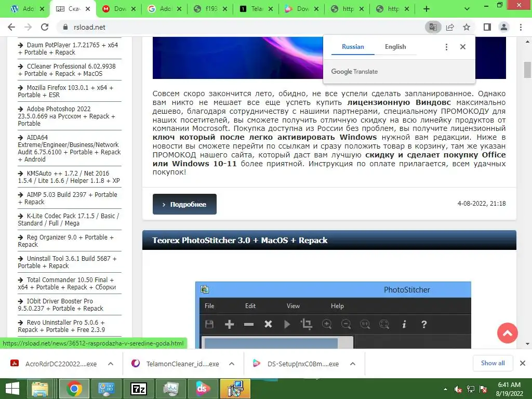
Task: Click the red scroll-to-top button
Action: 507,333
